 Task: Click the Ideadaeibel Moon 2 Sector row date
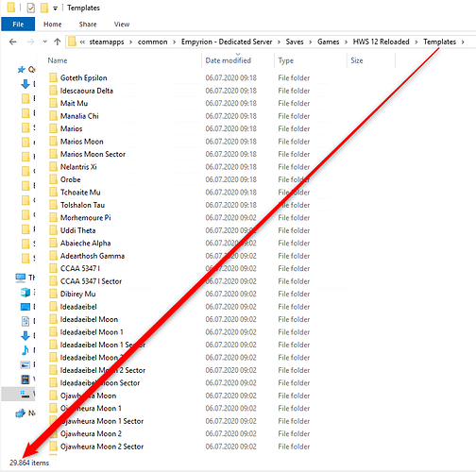[230, 370]
